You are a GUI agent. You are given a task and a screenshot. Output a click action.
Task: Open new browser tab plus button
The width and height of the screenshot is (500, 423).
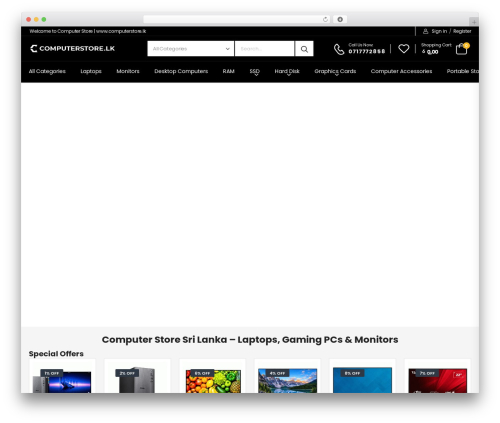click(x=474, y=22)
